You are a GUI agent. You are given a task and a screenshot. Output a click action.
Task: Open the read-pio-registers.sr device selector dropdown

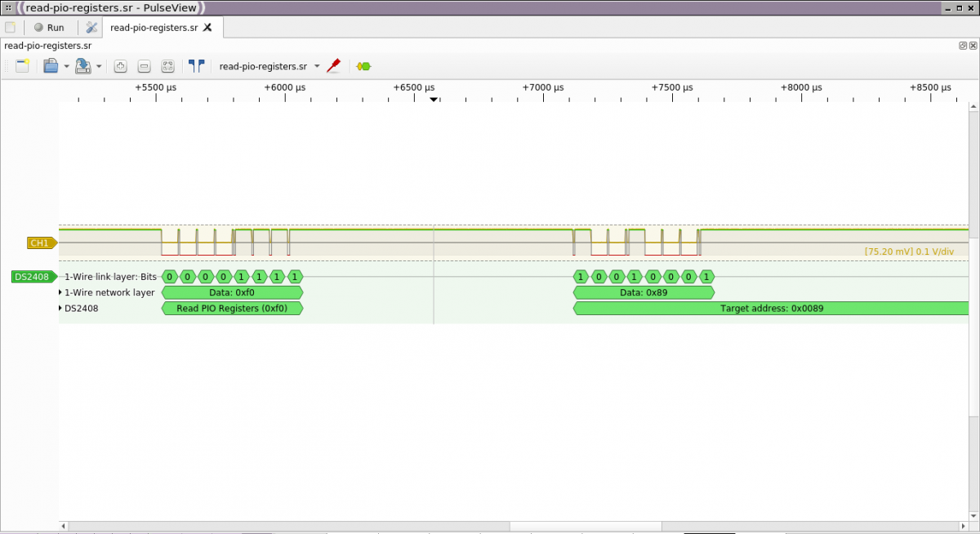coord(269,67)
